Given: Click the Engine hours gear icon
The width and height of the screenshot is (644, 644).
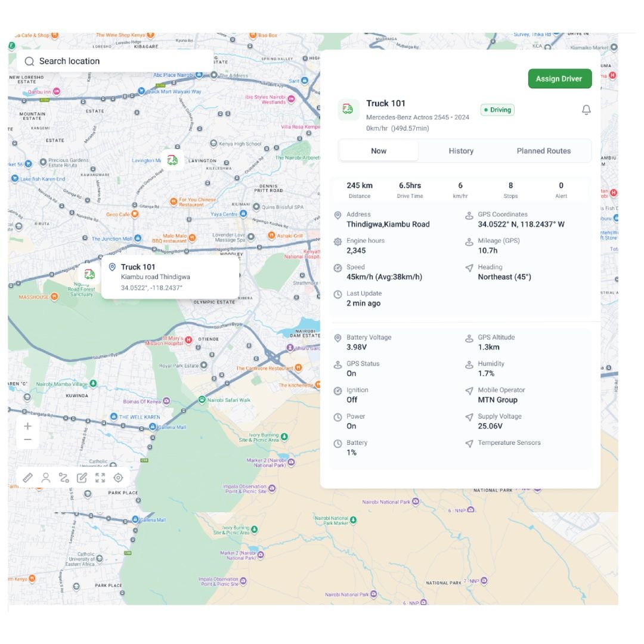Looking at the screenshot, I should tap(338, 241).
